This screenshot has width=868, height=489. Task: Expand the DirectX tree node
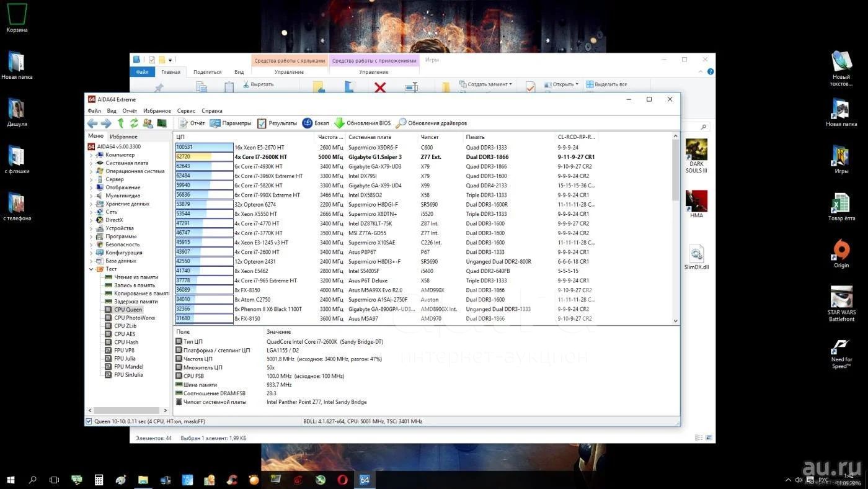91,220
